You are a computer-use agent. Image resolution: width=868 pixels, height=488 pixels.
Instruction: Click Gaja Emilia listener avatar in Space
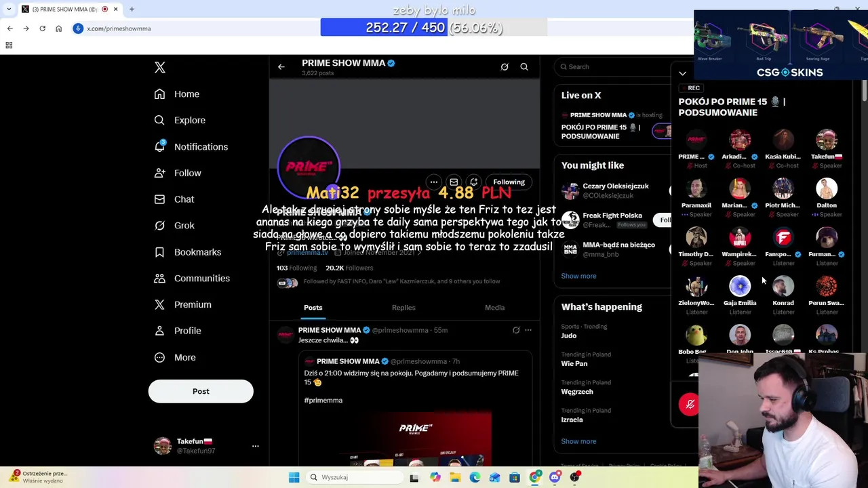[x=740, y=286]
